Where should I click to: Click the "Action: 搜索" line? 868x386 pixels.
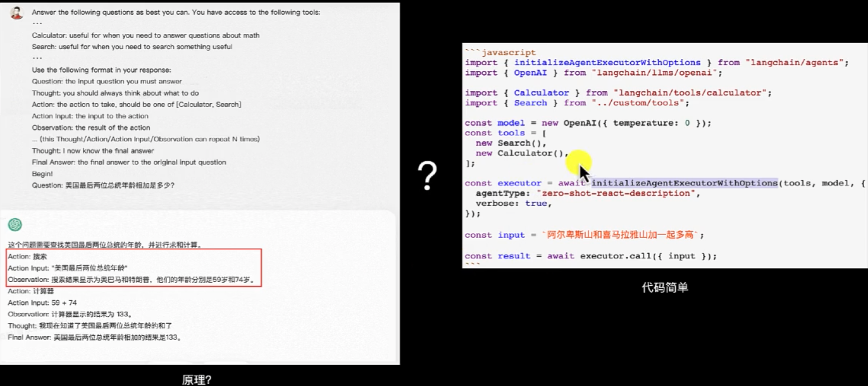coord(27,256)
